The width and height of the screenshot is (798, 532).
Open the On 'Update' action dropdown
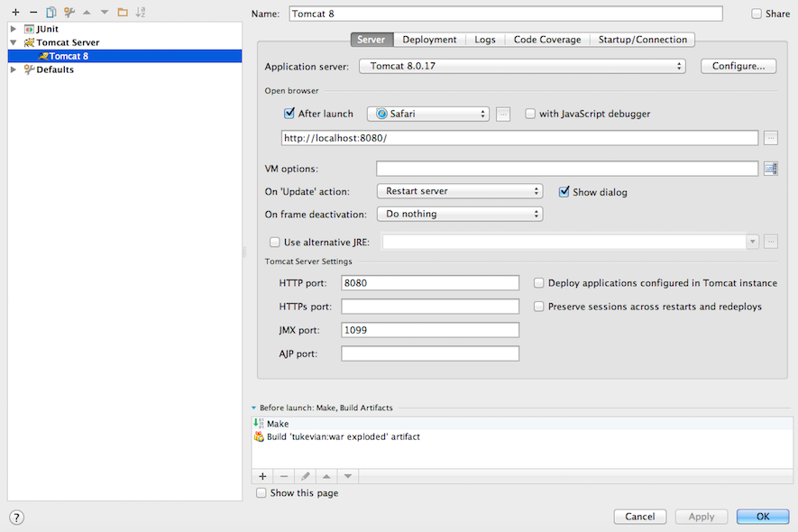click(x=459, y=191)
